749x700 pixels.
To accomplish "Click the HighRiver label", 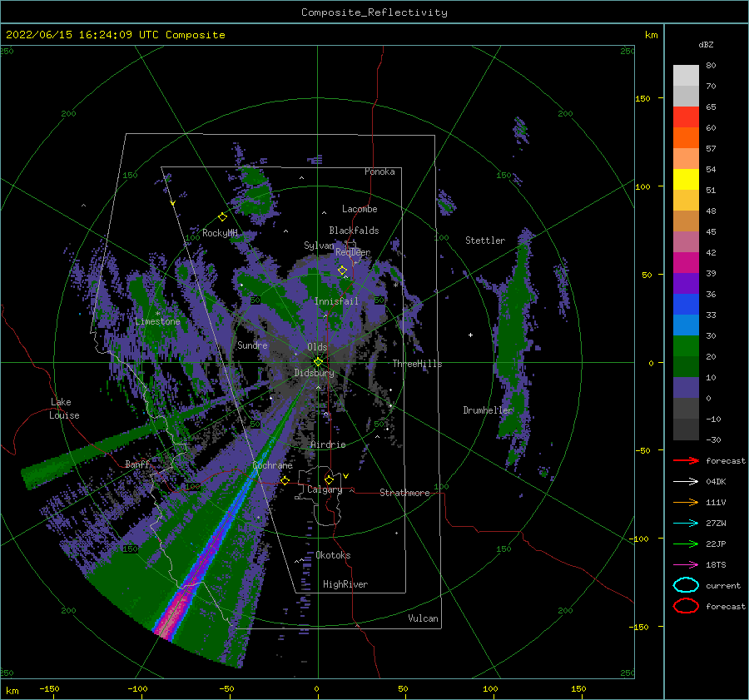I will point(345,584).
